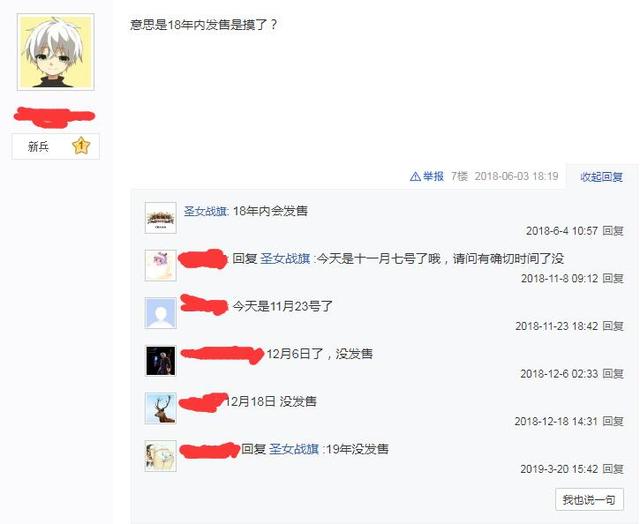Click the level 1 star badge
640x524 pixels.
pos(81,146)
